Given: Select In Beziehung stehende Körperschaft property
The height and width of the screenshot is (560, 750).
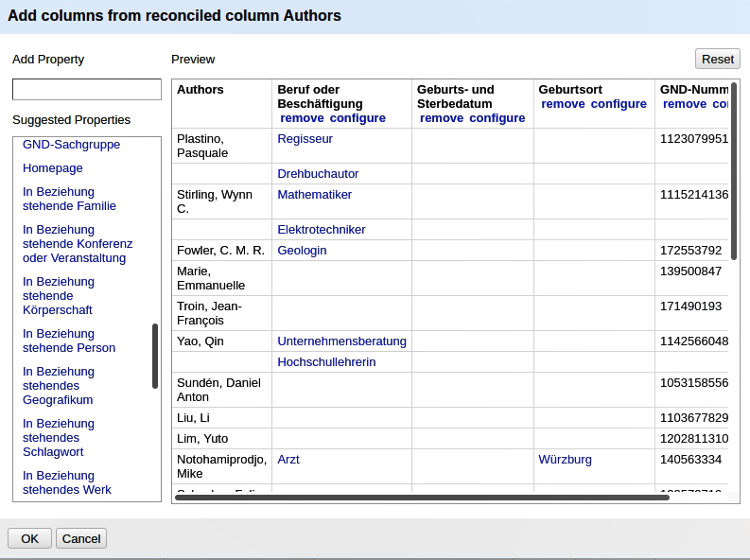Looking at the screenshot, I should coord(59,296).
